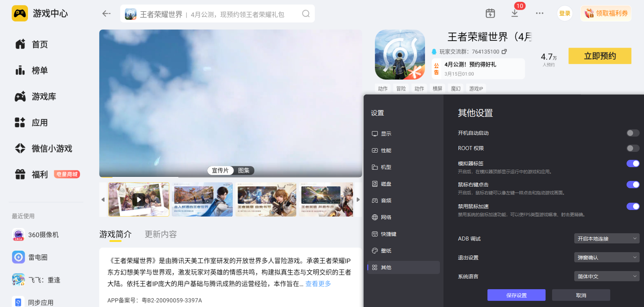Switch to the 更新内容 tab
644x307 pixels.
tap(161, 234)
